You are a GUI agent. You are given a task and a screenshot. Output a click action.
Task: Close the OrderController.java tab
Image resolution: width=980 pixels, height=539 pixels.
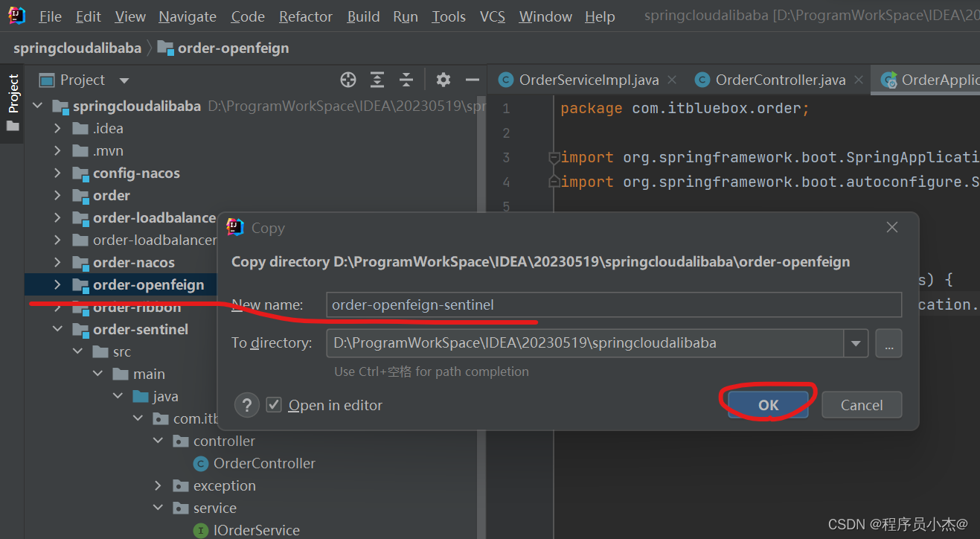point(859,80)
